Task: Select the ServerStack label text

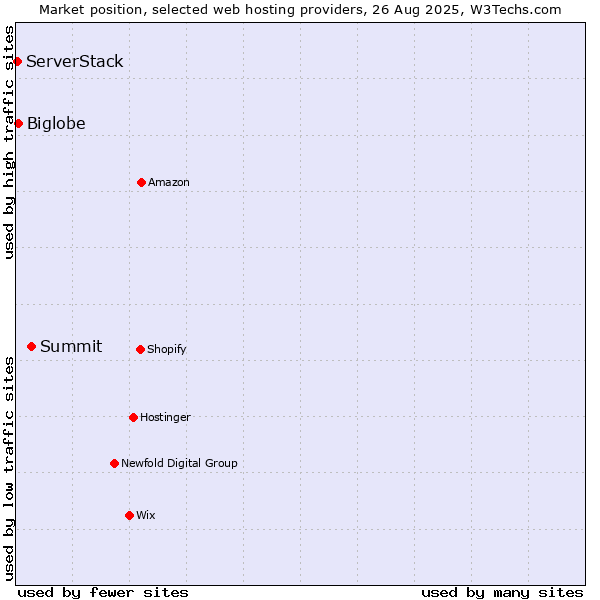Action: pyautogui.click(x=75, y=61)
